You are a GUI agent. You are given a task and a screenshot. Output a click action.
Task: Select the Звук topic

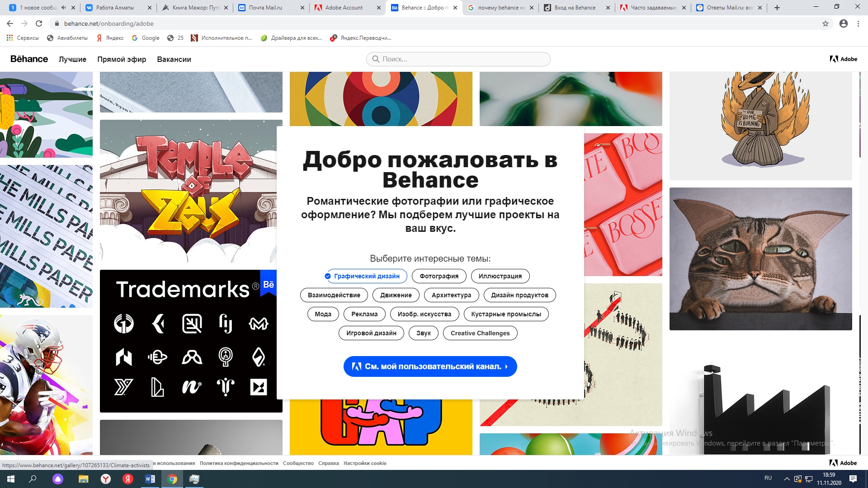click(423, 333)
